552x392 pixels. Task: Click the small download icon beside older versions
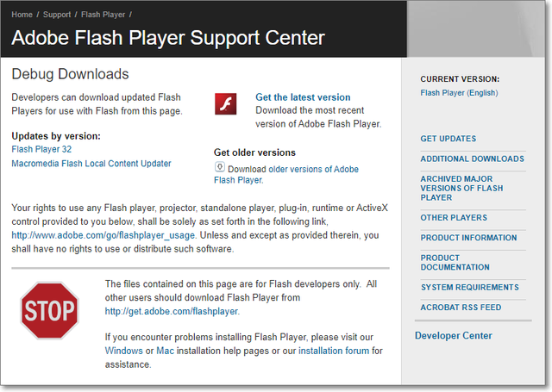(220, 168)
